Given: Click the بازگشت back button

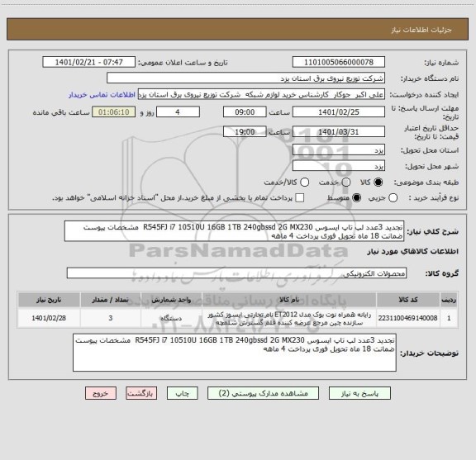Looking at the screenshot, I should coord(141,393).
